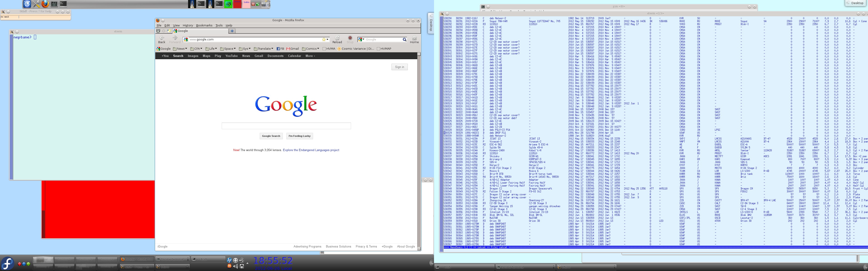Open the History menu
The width and height of the screenshot is (868, 271).
(x=188, y=25)
